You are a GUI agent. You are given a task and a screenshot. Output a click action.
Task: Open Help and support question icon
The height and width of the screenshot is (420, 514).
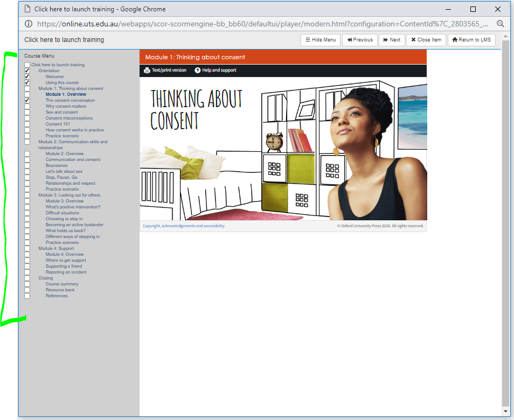click(198, 70)
